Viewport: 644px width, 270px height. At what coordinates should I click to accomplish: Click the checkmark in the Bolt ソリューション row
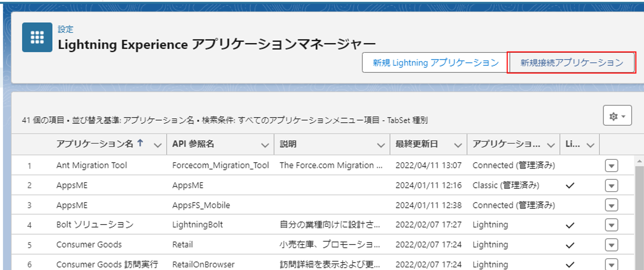(569, 225)
